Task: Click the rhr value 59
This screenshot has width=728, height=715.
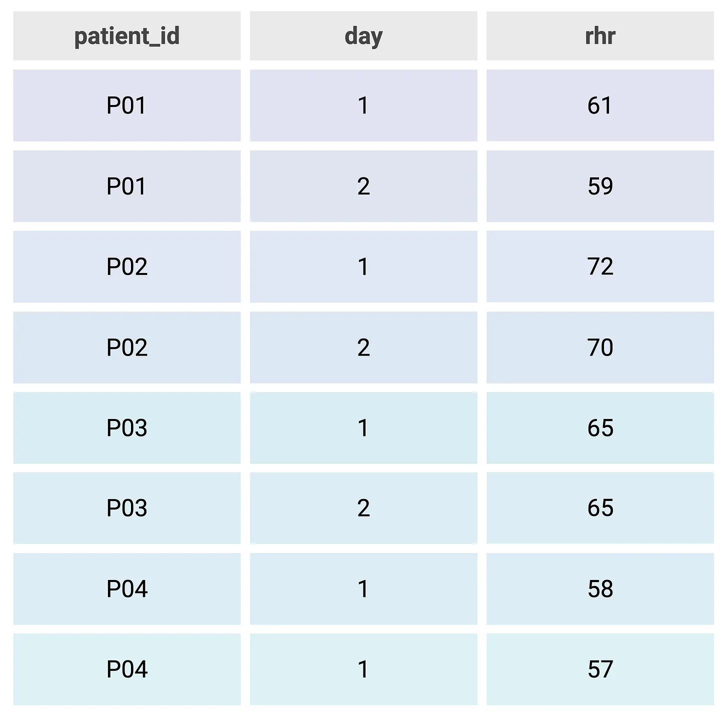Action: point(600,186)
